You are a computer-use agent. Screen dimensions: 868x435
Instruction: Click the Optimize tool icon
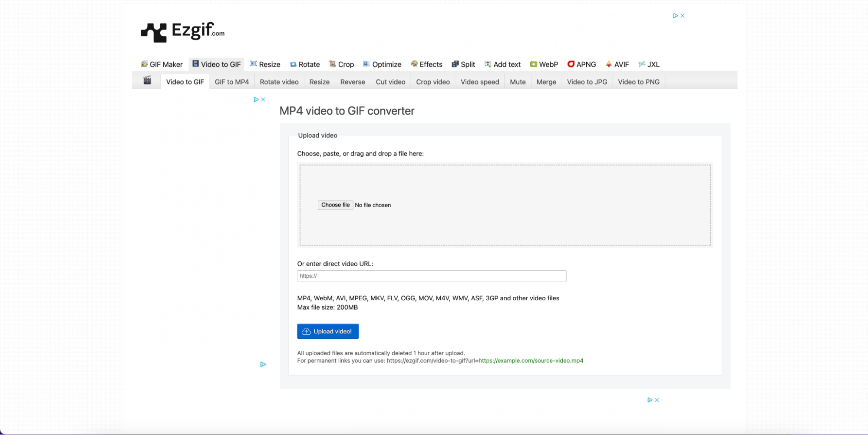366,64
